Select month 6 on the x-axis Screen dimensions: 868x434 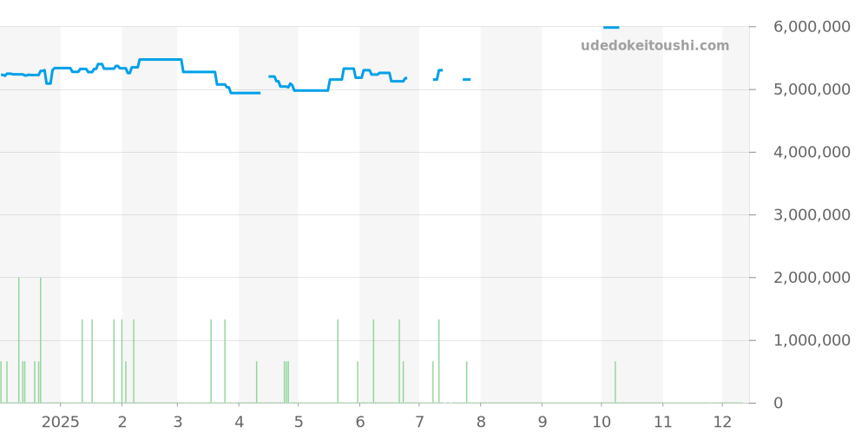tap(359, 422)
